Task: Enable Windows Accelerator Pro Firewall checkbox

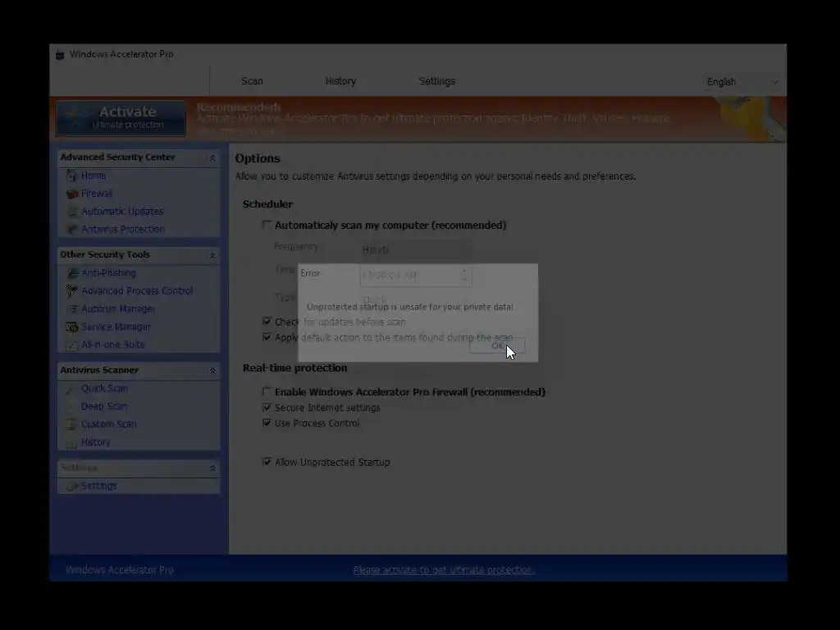Action: pyautogui.click(x=267, y=391)
